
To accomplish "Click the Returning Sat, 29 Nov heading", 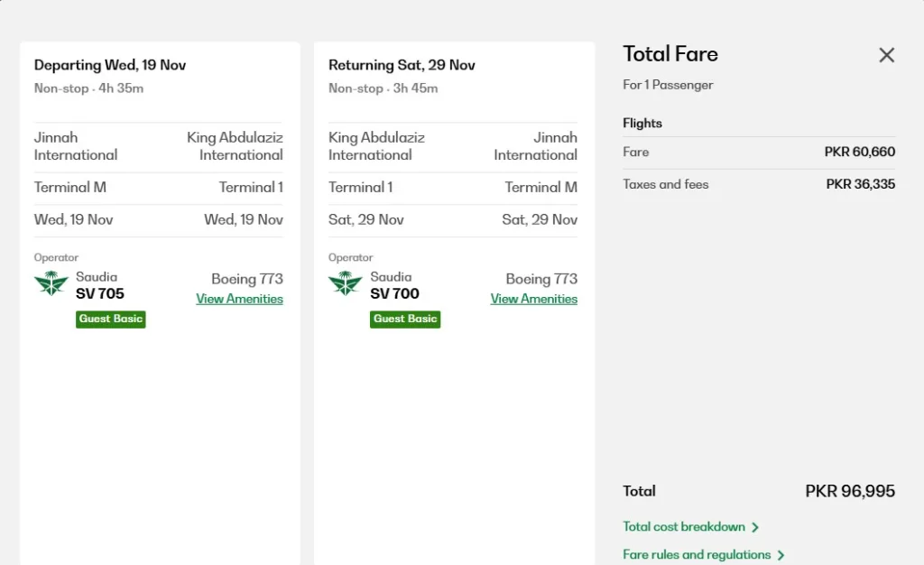I will 402,65.
